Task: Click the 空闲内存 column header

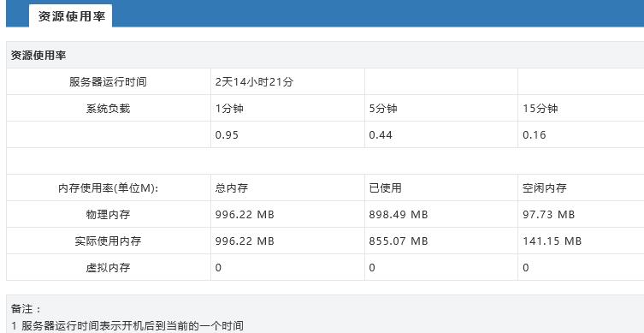Action: pyautogui.click(x=545, y=187)
